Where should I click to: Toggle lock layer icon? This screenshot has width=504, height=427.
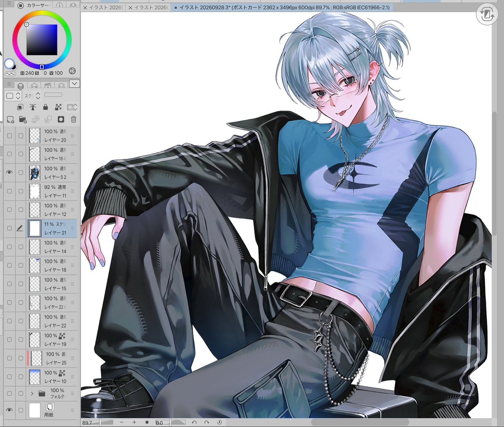click(x=45, y=107)
